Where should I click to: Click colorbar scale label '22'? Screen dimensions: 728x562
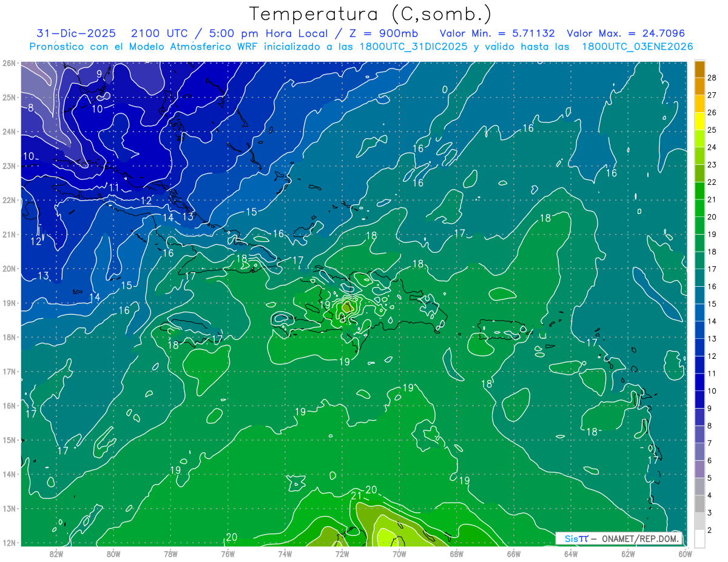(712, 182)
